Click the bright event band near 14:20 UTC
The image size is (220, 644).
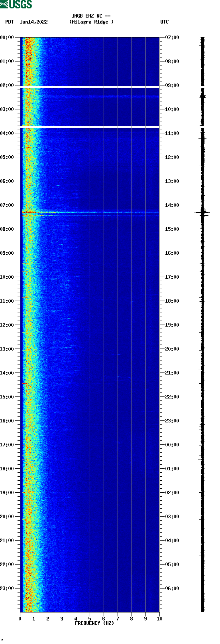click(x=90, y=213)
